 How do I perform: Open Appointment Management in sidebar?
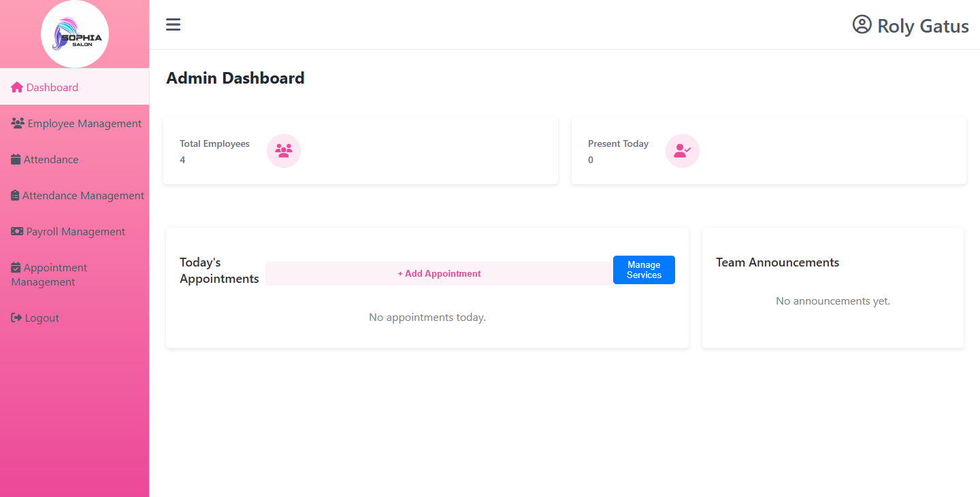(75, 275)
